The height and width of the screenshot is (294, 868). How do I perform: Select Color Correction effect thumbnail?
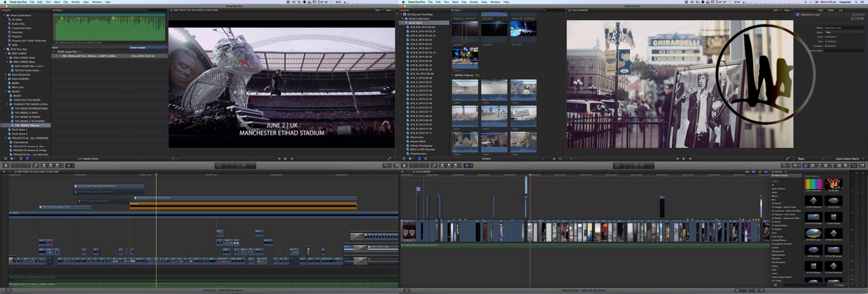click(x=813, y=184)
